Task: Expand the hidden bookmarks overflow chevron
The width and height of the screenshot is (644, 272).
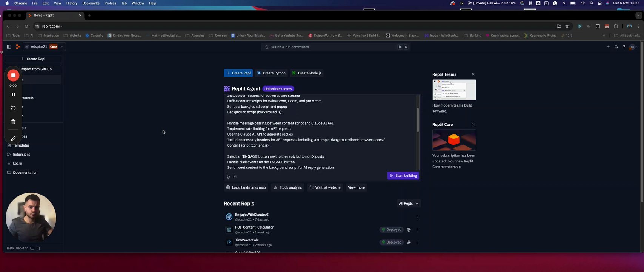Action: [604, 36]
